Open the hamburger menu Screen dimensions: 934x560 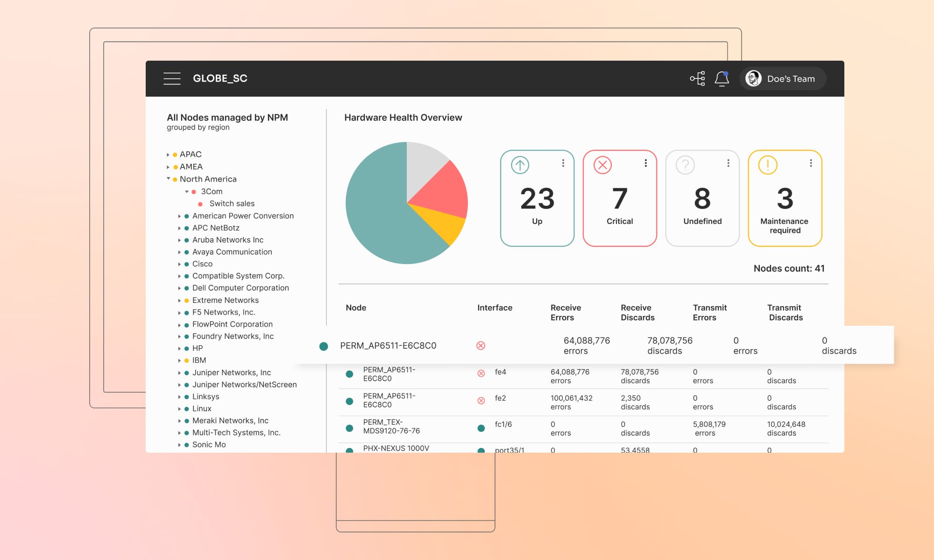pos(172,78)
